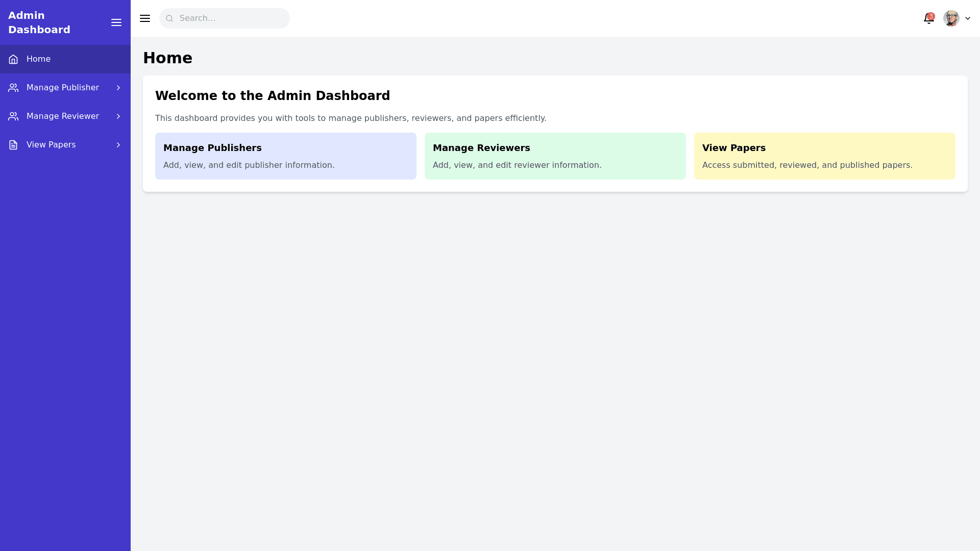Click the red notification count badge
Image resolution: width=980 pixels, height=551 pixels.
(x=931, y=16)
